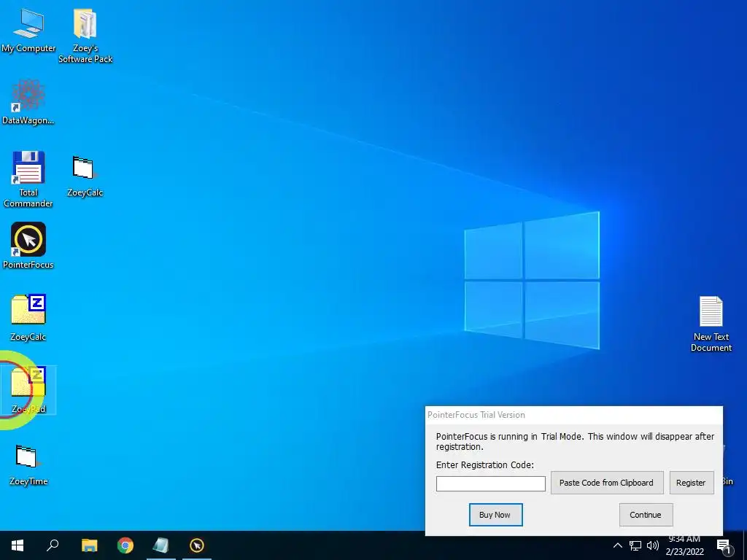The width and height of the screenshot is (747, 560).
Task: Show hidden system tray icons
Action: (617, 545)
